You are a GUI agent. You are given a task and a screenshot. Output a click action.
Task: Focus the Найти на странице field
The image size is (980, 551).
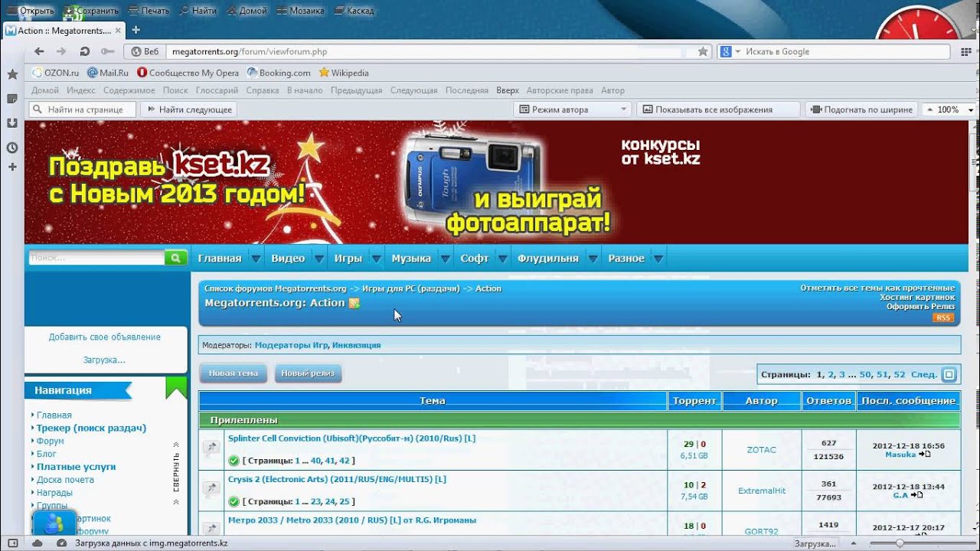coord(83,109)
